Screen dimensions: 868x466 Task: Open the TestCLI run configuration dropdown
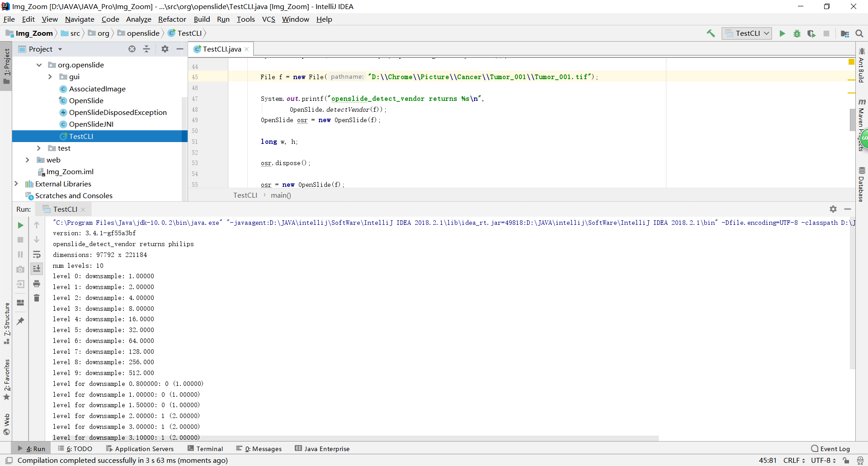coord(746,33)
